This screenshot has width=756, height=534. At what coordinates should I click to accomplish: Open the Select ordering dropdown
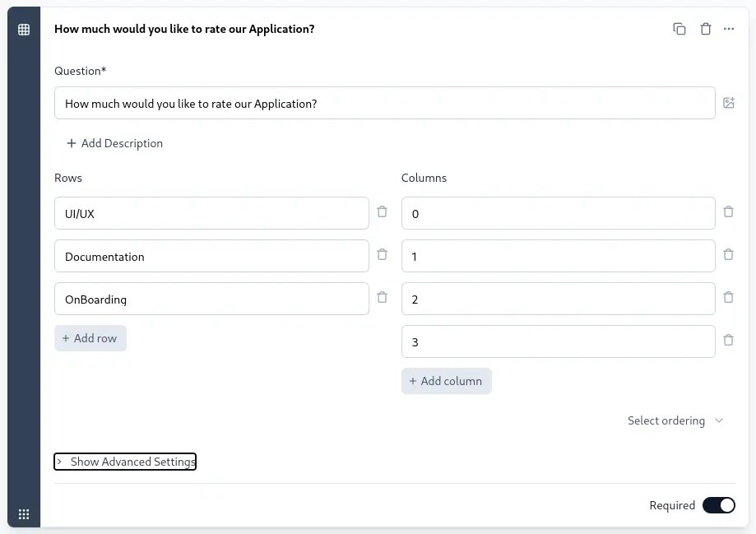click(x=675, y=420)
